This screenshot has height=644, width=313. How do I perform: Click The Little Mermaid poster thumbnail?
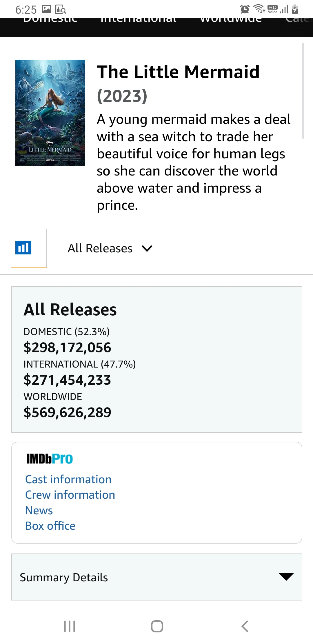(50, 113)
